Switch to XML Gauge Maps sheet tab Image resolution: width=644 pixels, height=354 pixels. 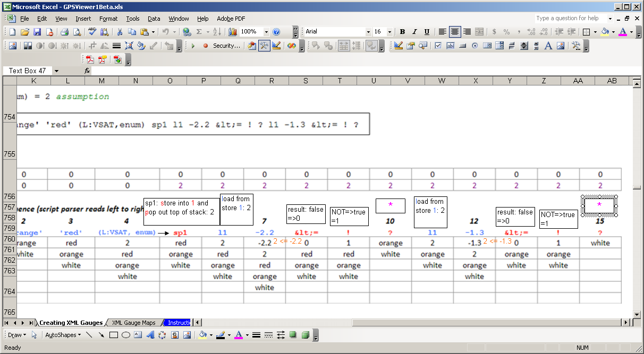tap(134, 323)
